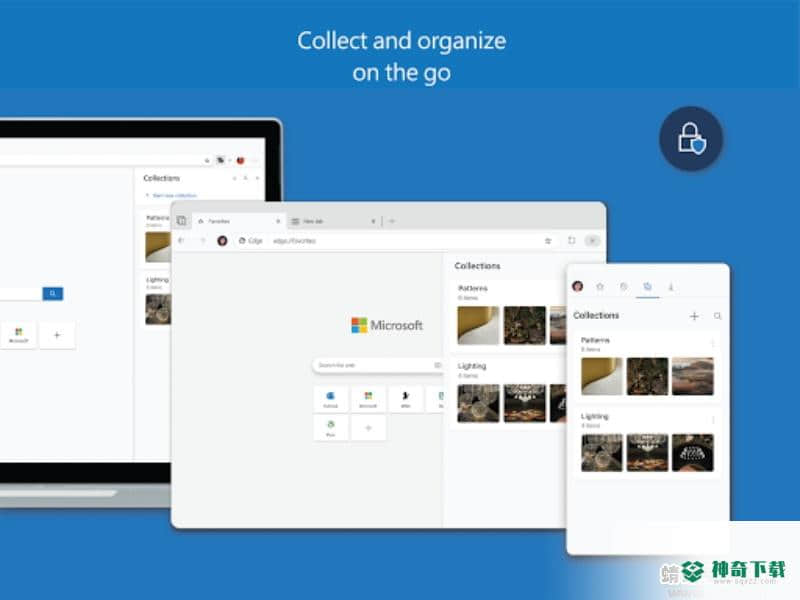Viewport: 800px width, 600px height.
Task: Click the Collections toolbar icon on laptop browser
Action: coord(220,160)
